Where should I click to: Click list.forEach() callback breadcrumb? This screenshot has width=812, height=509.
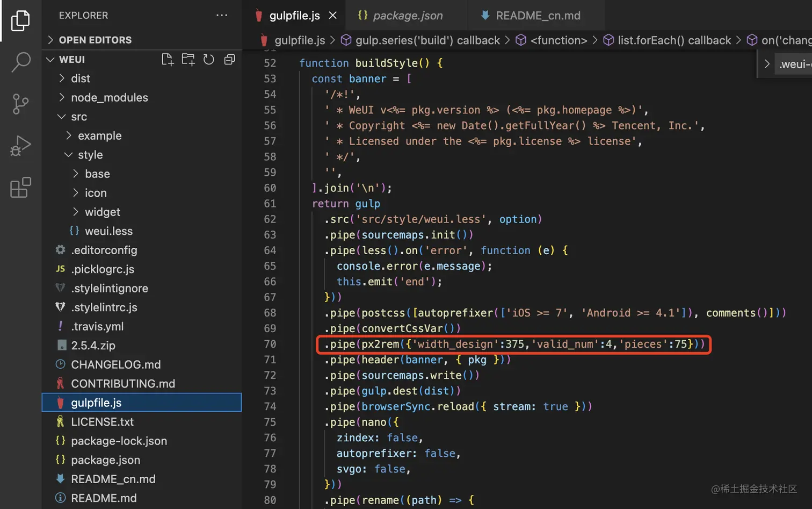click(667, 40)
